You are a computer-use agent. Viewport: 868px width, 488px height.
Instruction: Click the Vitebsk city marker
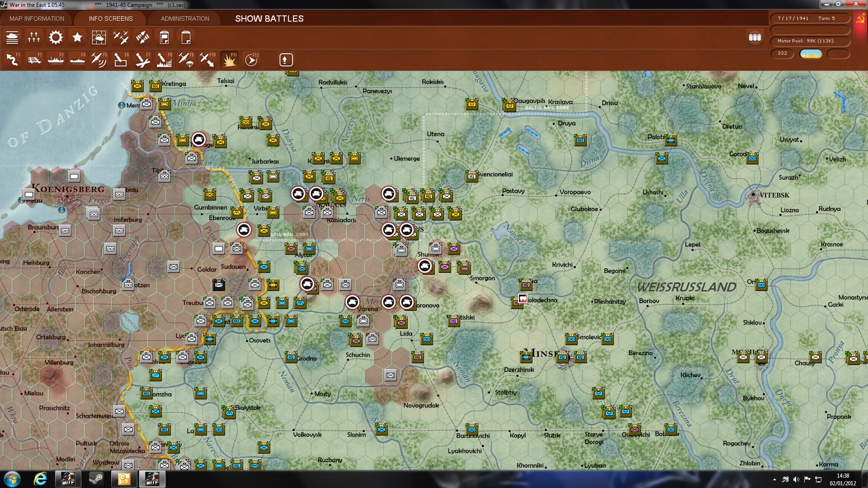coord(753,195)
